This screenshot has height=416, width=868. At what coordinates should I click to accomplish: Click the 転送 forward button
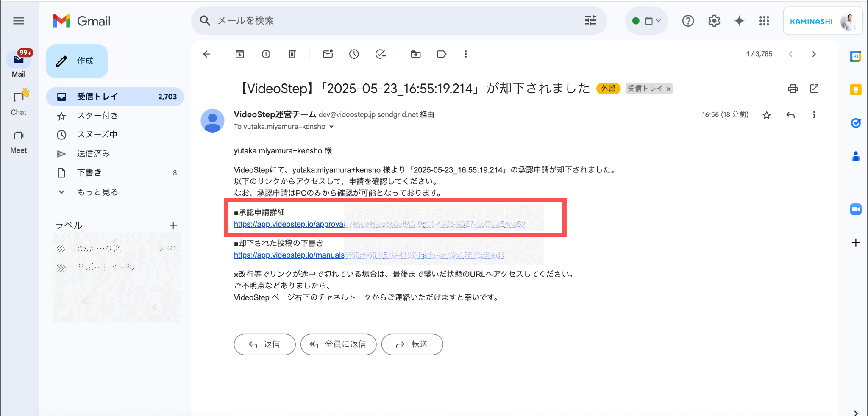412,344
